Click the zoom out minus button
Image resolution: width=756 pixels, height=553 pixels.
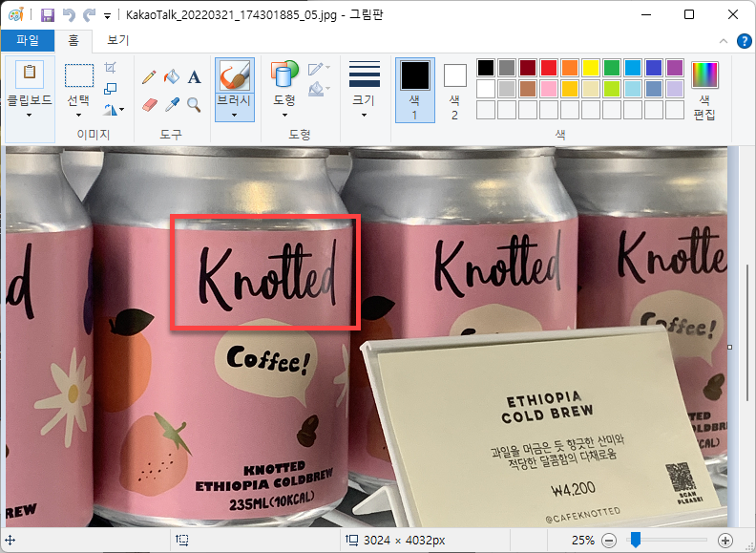(x=609, y=541)
